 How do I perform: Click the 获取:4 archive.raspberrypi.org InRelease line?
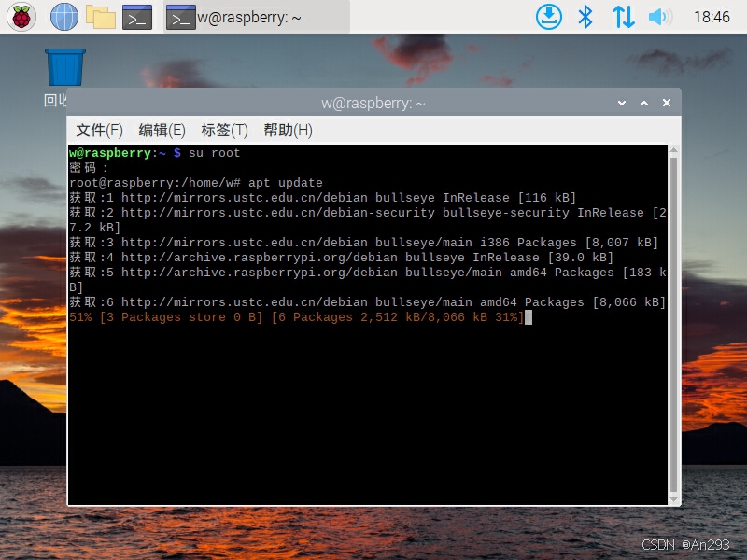341,258
